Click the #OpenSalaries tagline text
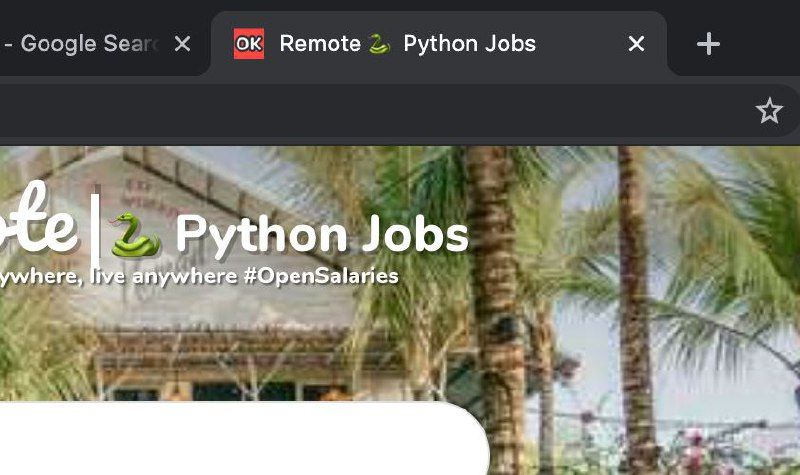 click(x=321, y=276)
